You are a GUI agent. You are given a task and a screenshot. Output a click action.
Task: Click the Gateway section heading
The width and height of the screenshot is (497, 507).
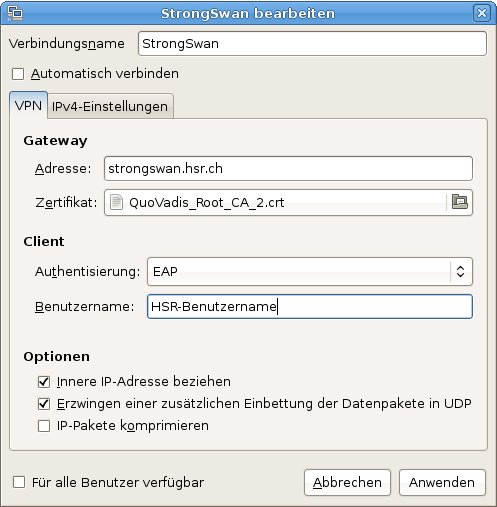click(x=55, y=140)
